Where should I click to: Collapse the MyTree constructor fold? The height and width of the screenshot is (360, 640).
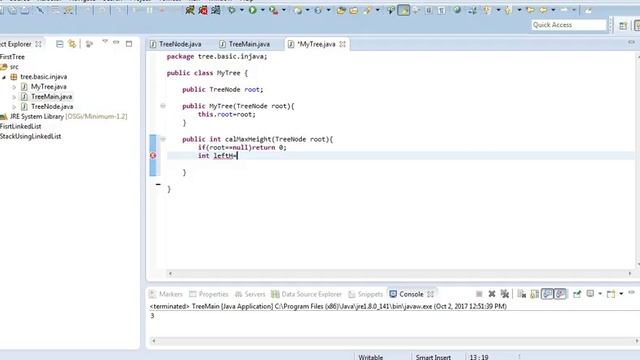(163, 106)
